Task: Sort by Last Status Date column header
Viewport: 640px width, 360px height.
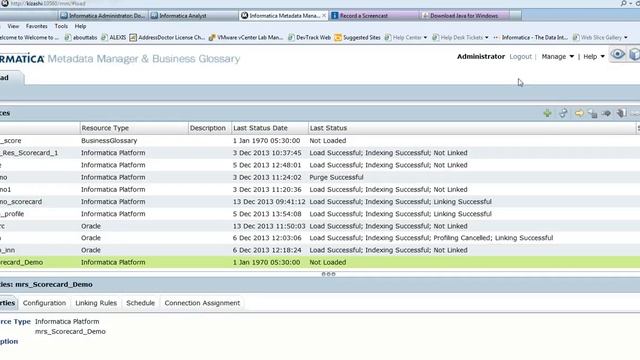Action: tap(270, 128)
